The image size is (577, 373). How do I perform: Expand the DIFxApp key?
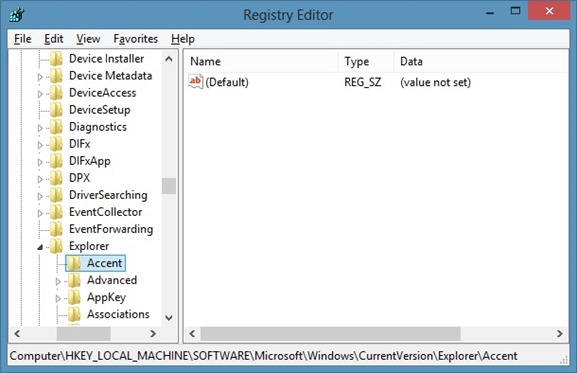(x=40, y=162)
